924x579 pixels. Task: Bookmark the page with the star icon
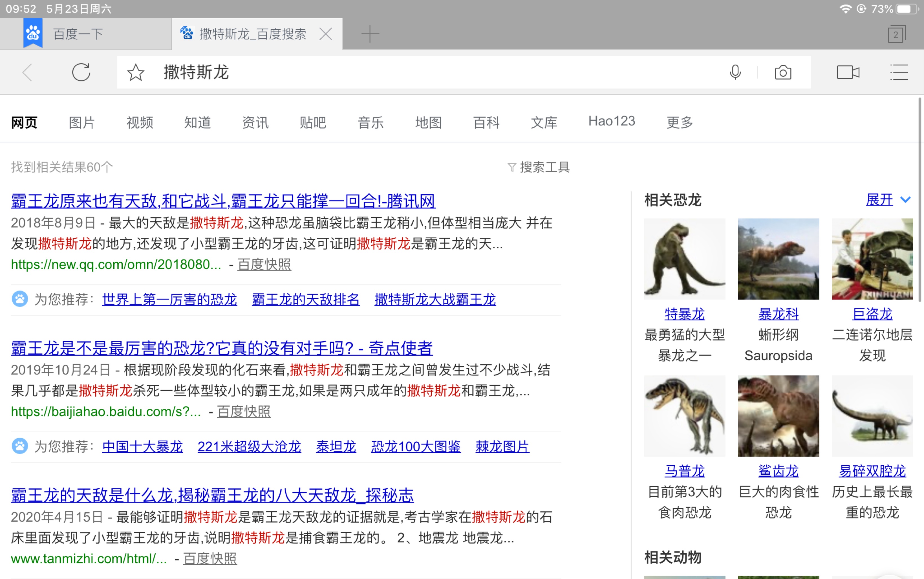point(136,72)
